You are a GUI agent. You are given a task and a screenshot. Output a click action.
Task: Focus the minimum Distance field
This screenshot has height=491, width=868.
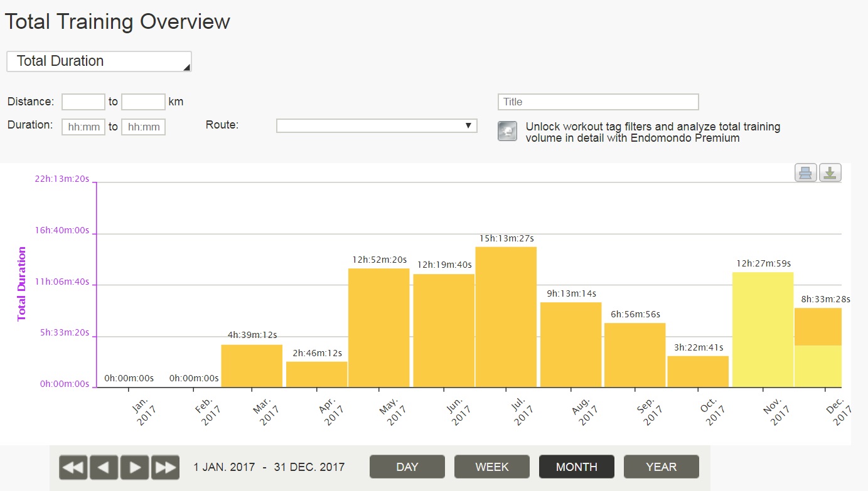click(x=83, y=102)
